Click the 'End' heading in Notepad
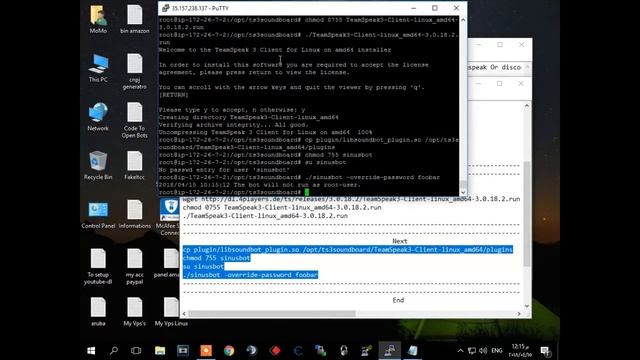 (398, 300)
